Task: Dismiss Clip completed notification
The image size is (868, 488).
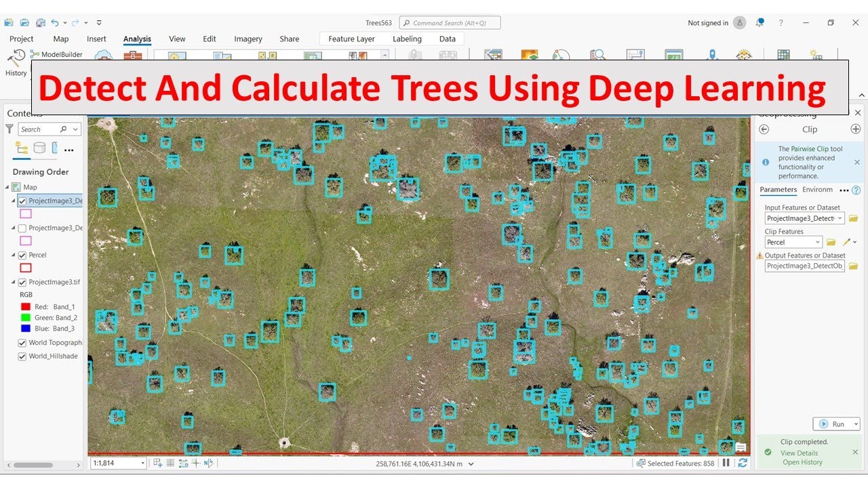Action: [855, 452]
